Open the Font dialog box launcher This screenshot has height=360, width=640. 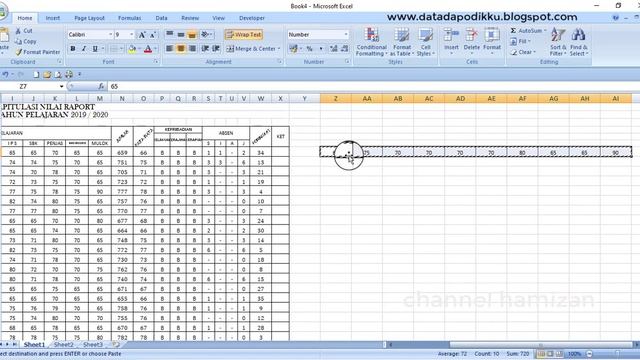click(156, 62)
